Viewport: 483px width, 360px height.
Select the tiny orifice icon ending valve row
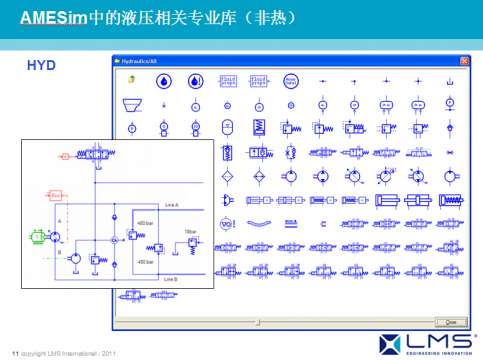point(450,153)
